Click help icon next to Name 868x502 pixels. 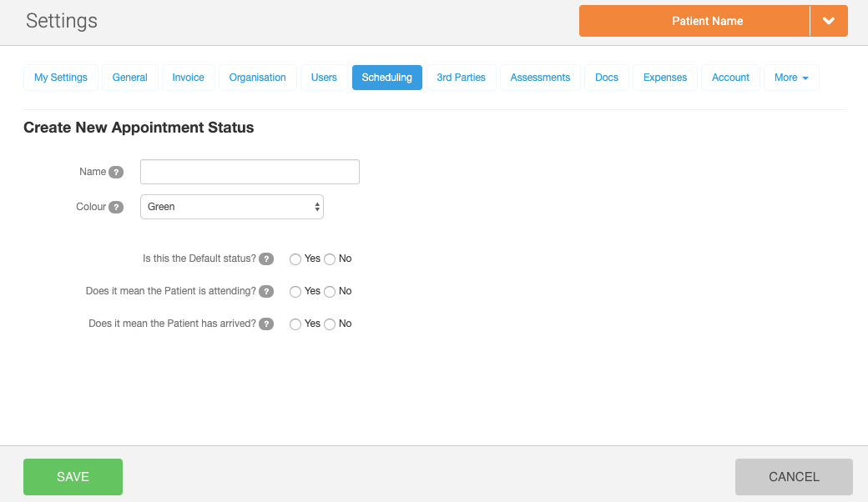(116, 173)
